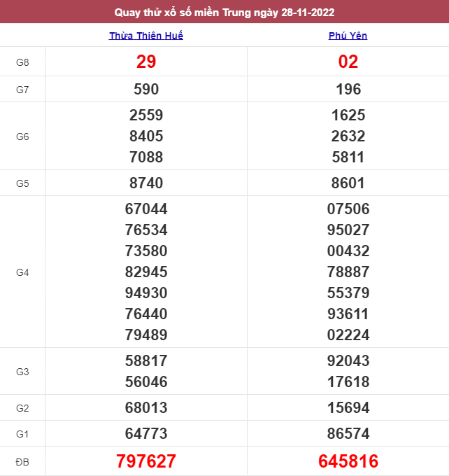449x476 pixels.
Task: Click the G7 result 196
Action: point(348,90)
